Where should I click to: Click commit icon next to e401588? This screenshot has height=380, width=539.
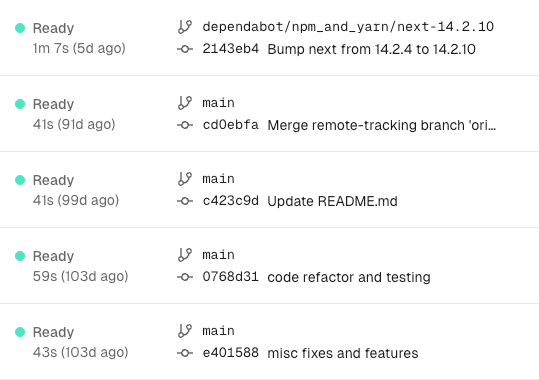point(185,353)
